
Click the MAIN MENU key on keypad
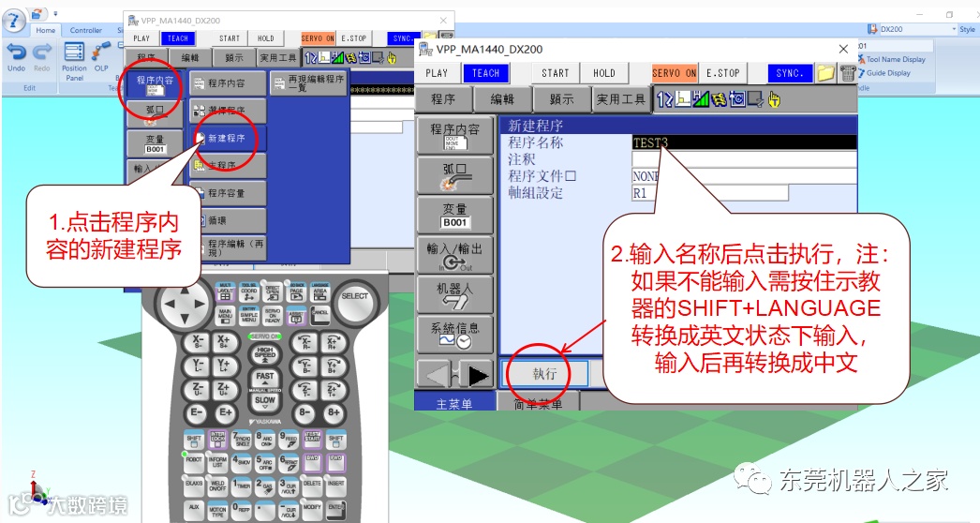[x=225, y=315]
